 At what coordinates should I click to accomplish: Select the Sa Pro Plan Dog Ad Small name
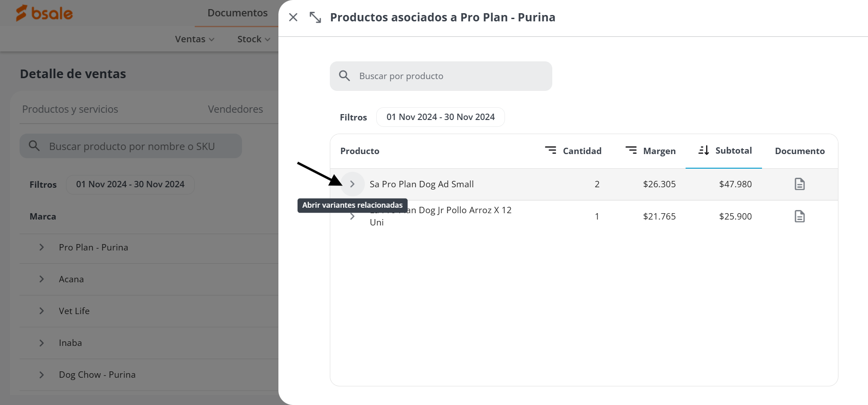click(x=421, y=184)
